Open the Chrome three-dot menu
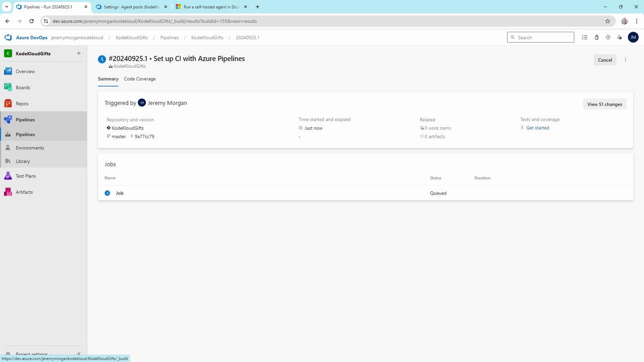 point(635,21)
